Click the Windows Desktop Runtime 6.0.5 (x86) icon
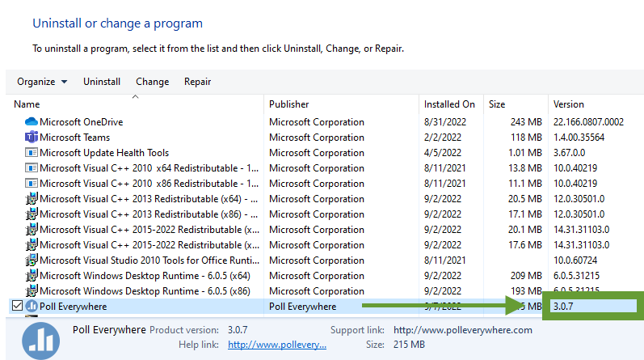 pyautogui.click(x=32, y=291)
